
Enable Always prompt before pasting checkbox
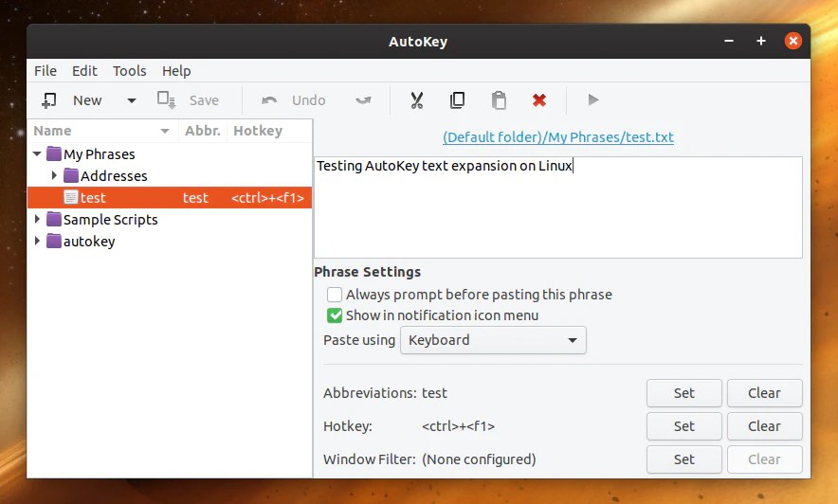tap(335, 295)
